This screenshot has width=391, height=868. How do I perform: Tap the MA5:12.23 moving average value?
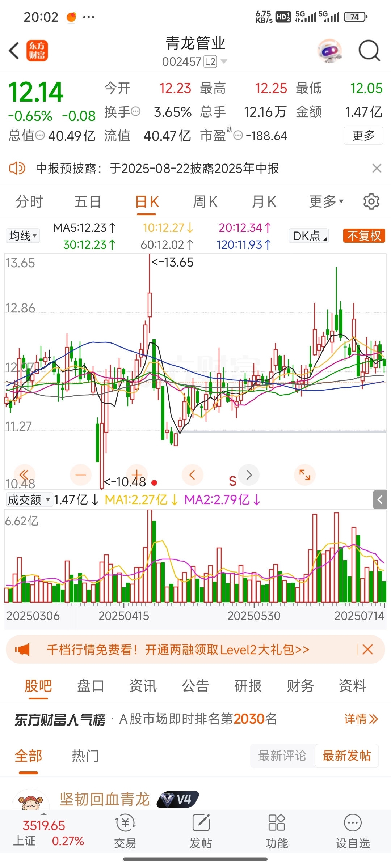84,227
